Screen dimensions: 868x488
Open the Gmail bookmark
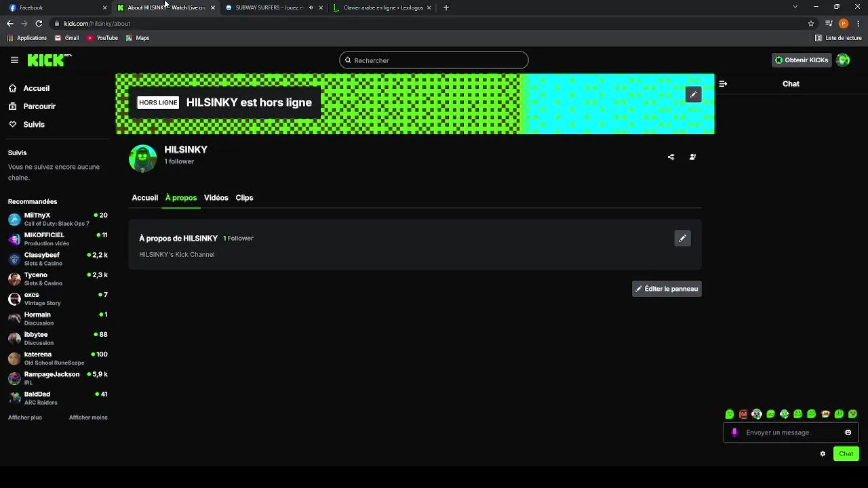pyautogui.click(x=66, y=38)
